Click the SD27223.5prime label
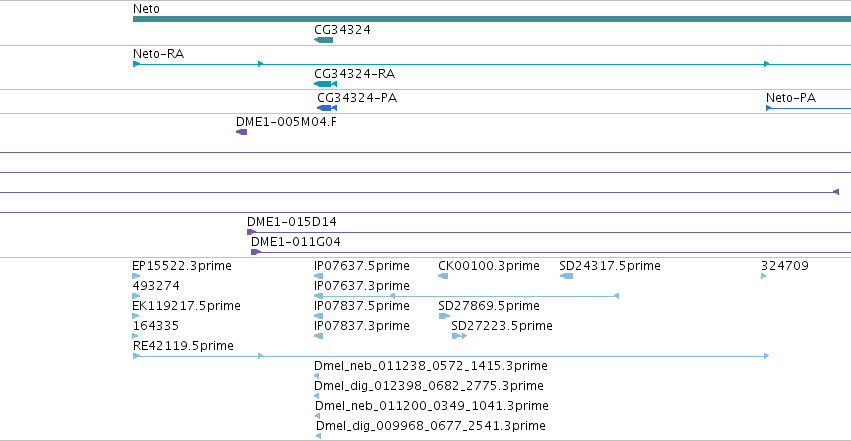 click(502, 325)
